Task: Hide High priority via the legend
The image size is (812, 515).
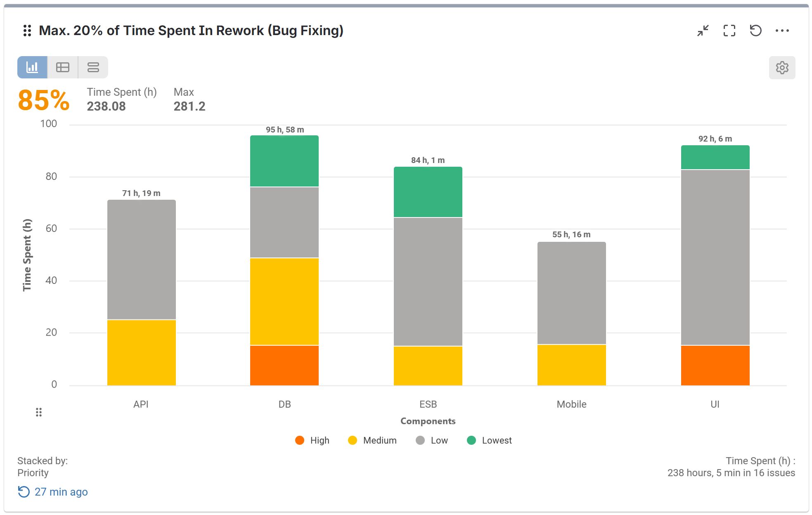Action: click(x=312, y=440)
